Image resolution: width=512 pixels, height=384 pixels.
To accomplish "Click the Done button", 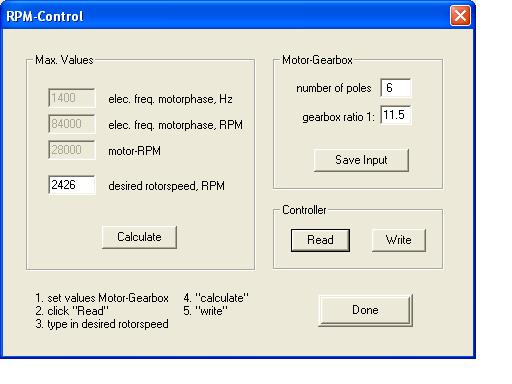I will pyautogui.click(x=365, y=310).
